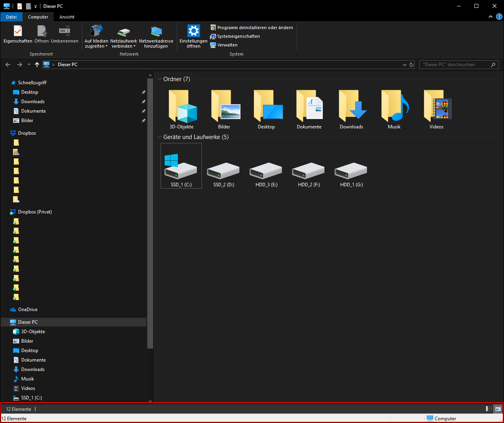Image resolution: width=504 pixels, height=423 pixels.
Task: Switch to the Ansicht ribbon tab
Action: (67, 17)
